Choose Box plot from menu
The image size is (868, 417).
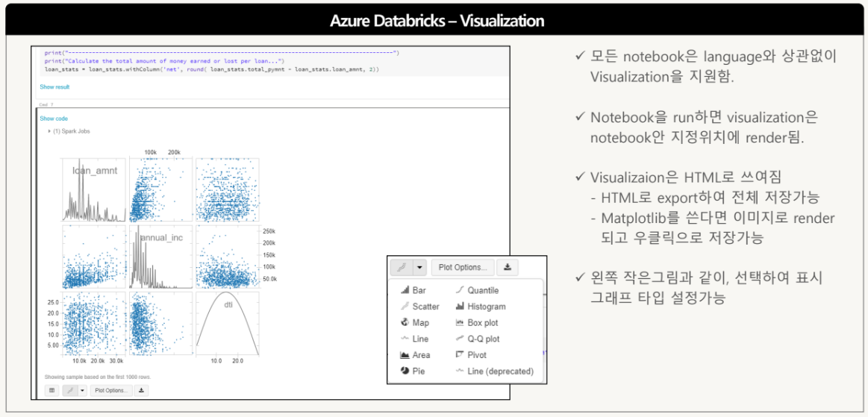click(x=477, y=322)
